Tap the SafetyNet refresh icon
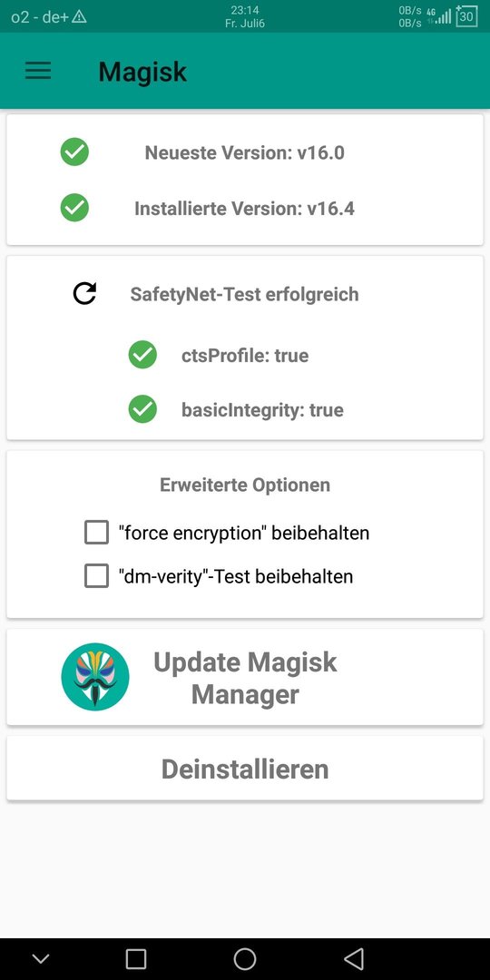This screenshot has height=980, width=490. [84, 293]
